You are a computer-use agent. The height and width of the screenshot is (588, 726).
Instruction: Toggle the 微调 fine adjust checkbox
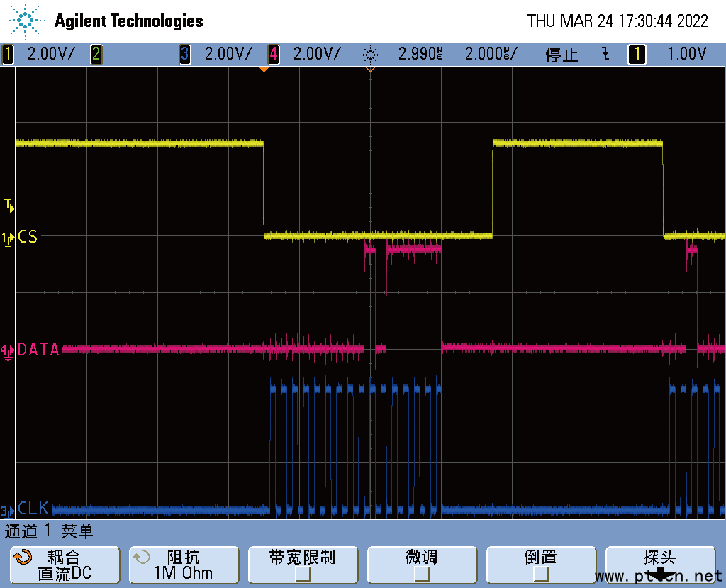(x=422, y=574)
